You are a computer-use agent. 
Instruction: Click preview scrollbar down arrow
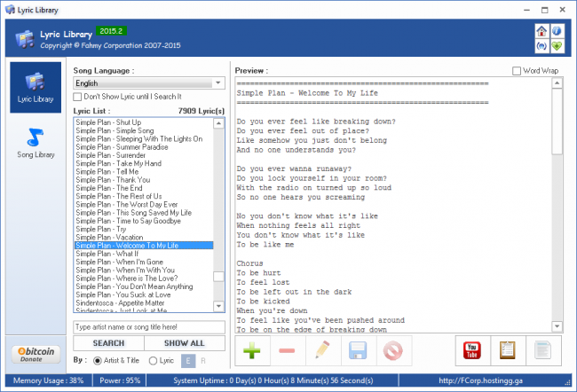(x=557, y=325)
